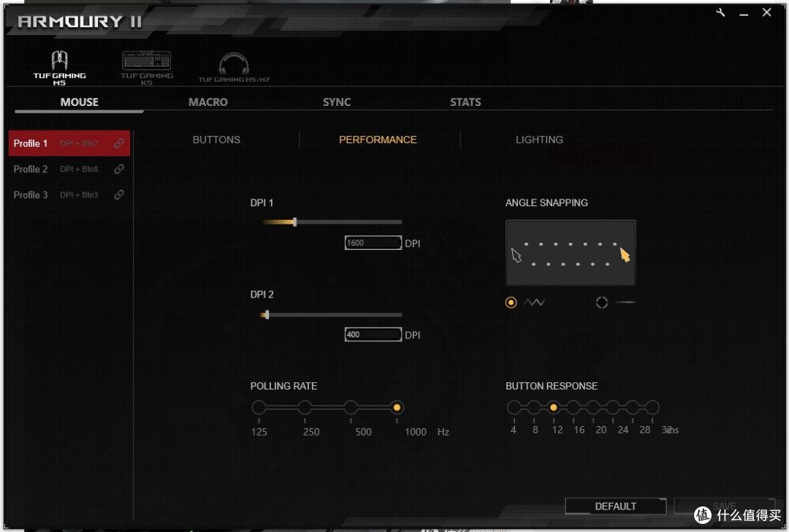Open the SYNC tab
789x532 pixels.
(x=337, y=102)
